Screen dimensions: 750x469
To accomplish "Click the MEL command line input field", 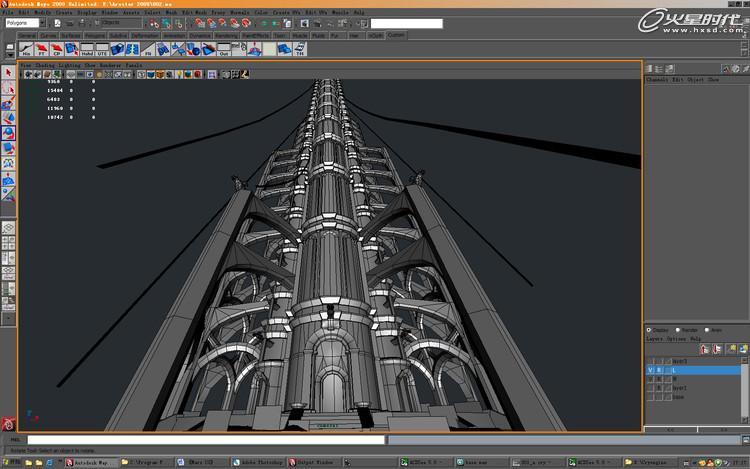I will tap(200, 439).
